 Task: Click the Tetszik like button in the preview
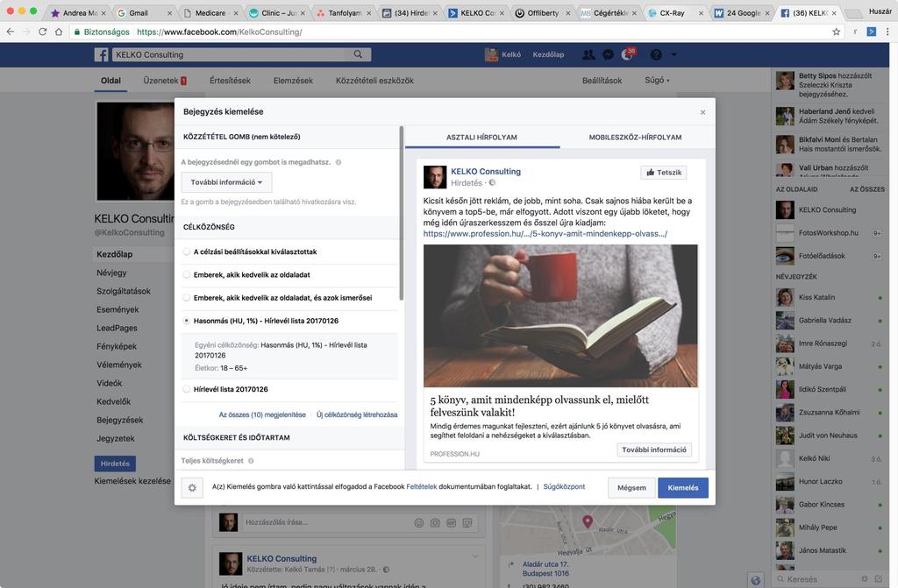[664, 173]
